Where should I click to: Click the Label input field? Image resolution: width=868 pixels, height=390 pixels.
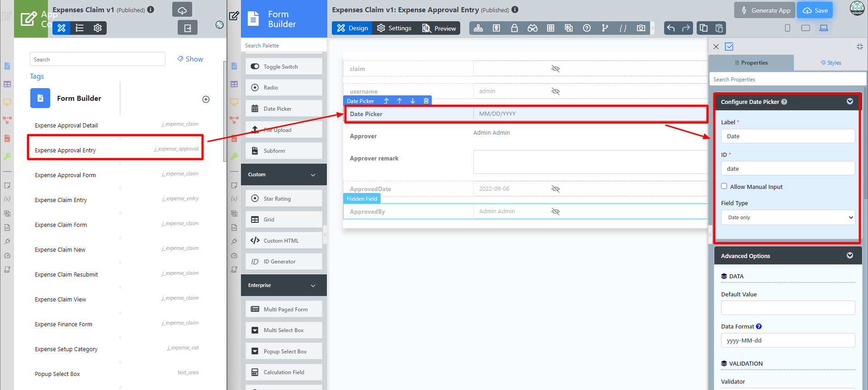788,136
